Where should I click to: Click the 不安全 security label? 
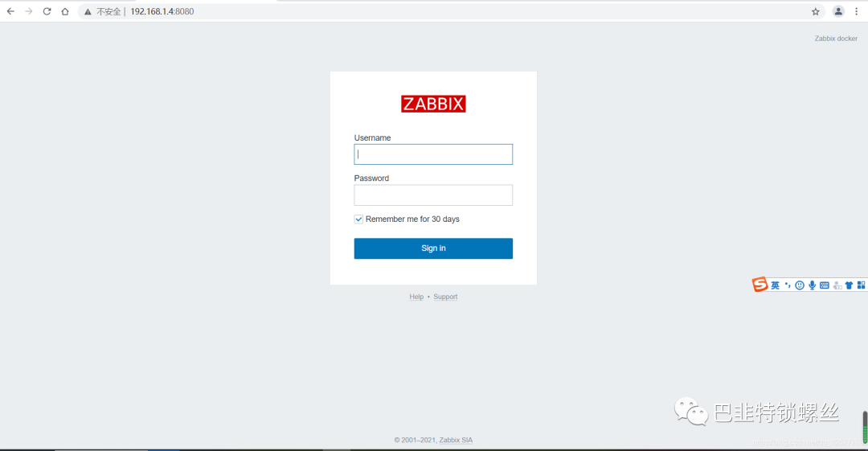point(108,11)
